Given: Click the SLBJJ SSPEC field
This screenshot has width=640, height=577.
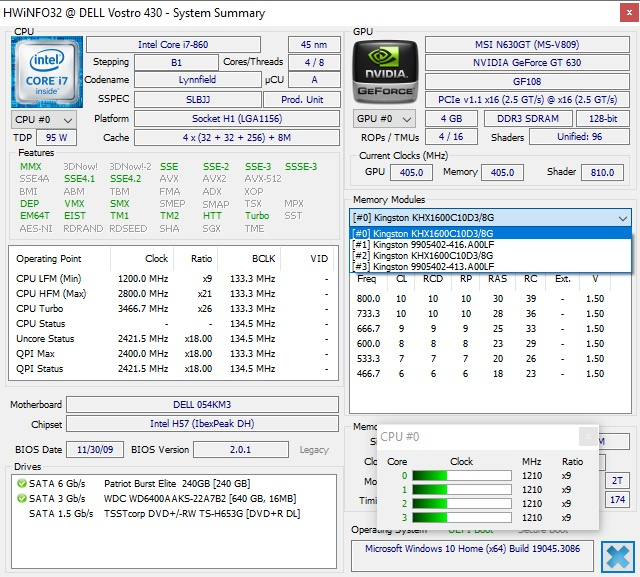Looking at the screenshot, I should [198, 100].
